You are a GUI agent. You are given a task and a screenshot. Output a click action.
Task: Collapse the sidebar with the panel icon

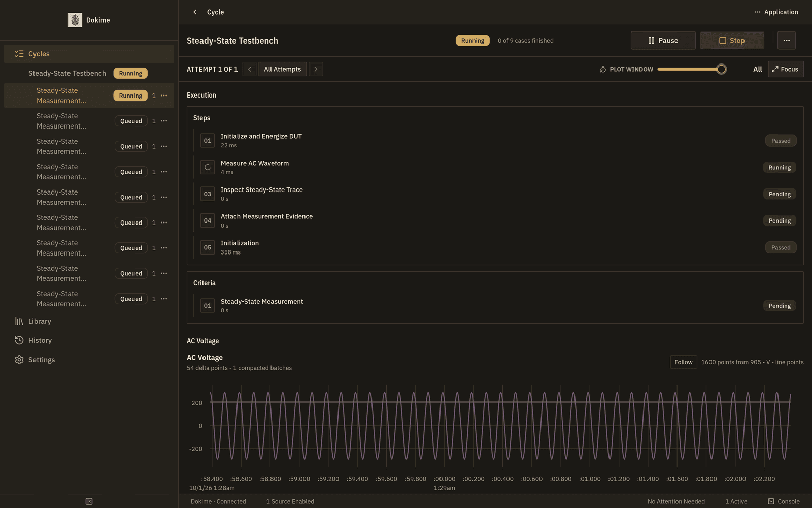(89, 501)
